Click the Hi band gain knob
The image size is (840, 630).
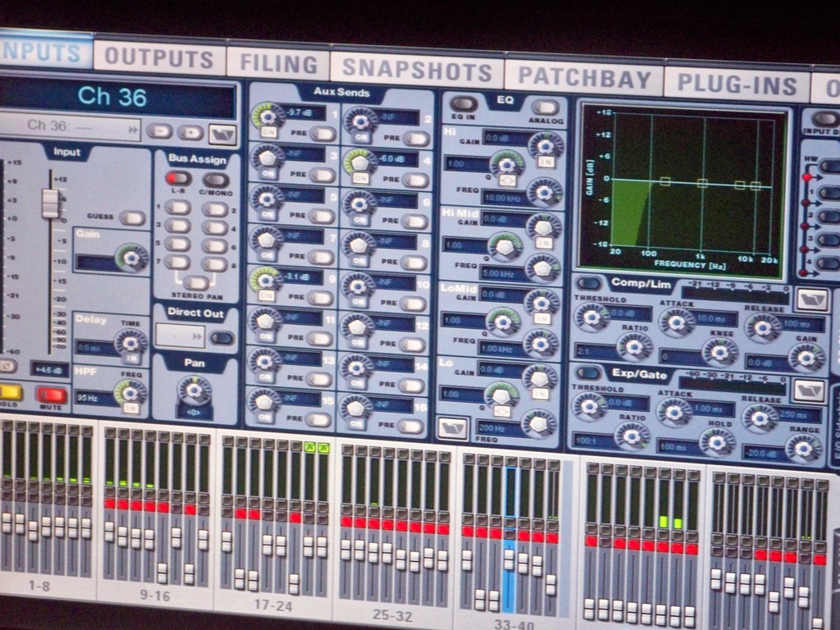pos(546,146)
